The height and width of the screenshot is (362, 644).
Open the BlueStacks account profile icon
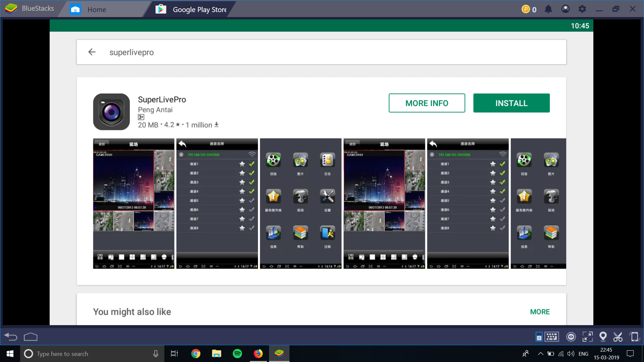coord(566,9)
